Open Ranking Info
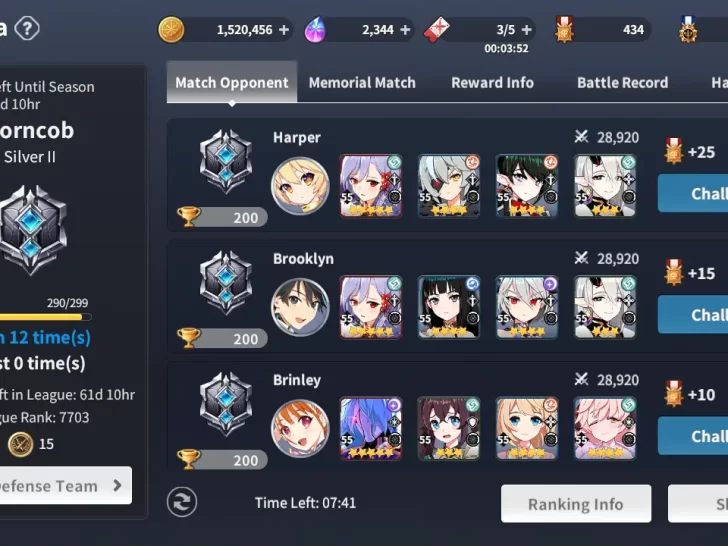The image size is (728, 546). click(x=576, y=504)
